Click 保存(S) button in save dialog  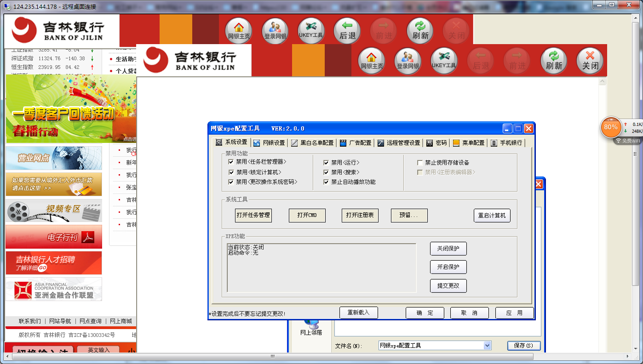click(524, 346)
